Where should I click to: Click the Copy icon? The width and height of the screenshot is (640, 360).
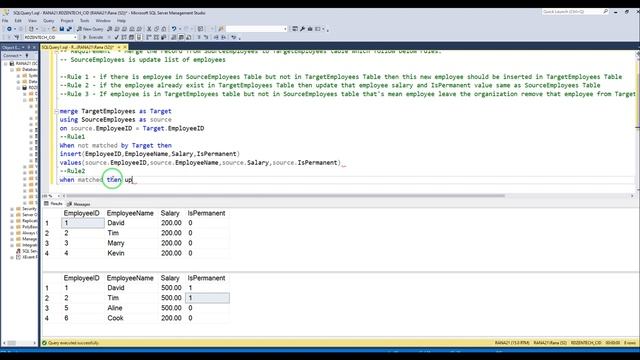click(x=156, y=29)
